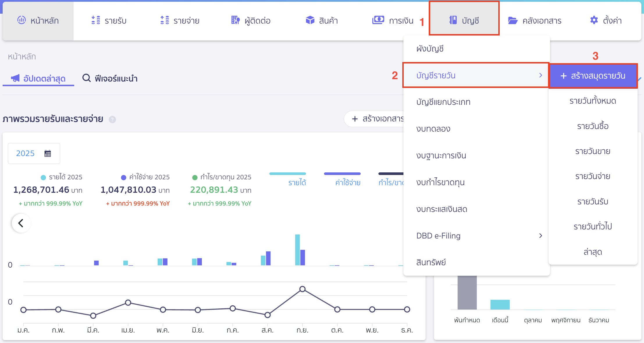This screenshot has height=343, width=644.
Task: Toggle กำไร/ขาดทุน 2025 legend series
Action: pos(222,177)
